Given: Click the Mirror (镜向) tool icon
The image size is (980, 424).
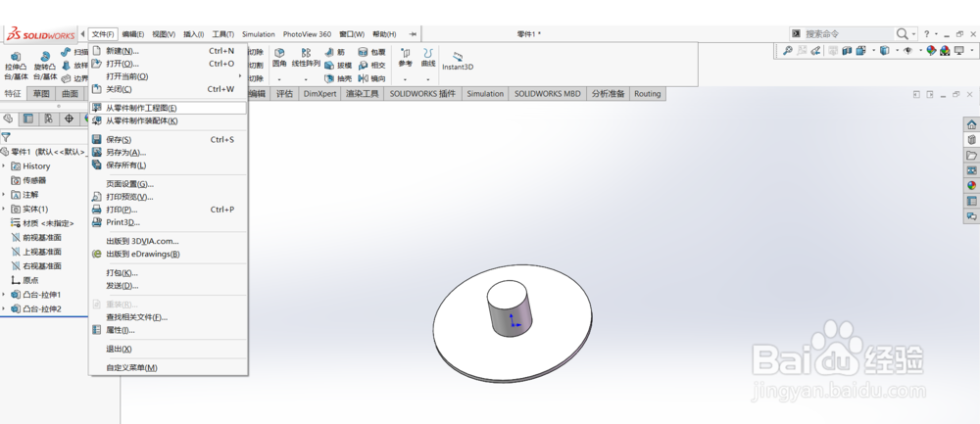Looking at the screenshot, I should click(364, 78).
